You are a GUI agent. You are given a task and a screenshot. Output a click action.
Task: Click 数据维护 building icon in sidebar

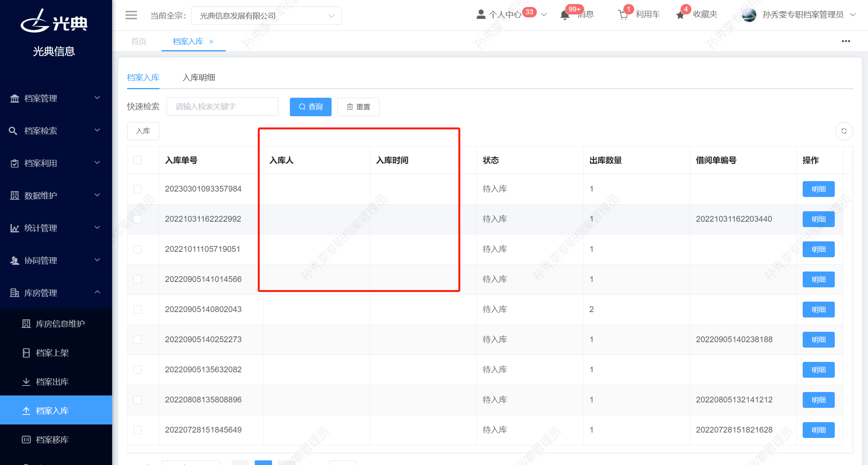[15, 196]
